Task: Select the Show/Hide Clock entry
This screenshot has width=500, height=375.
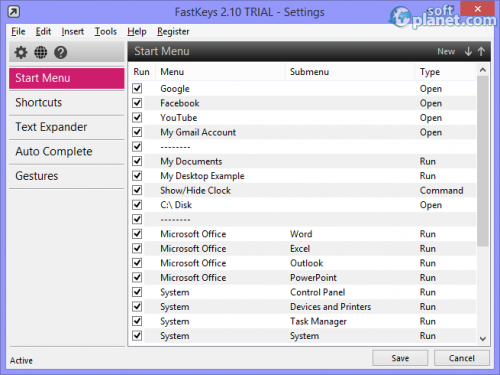Action: [x=195, y=190]
